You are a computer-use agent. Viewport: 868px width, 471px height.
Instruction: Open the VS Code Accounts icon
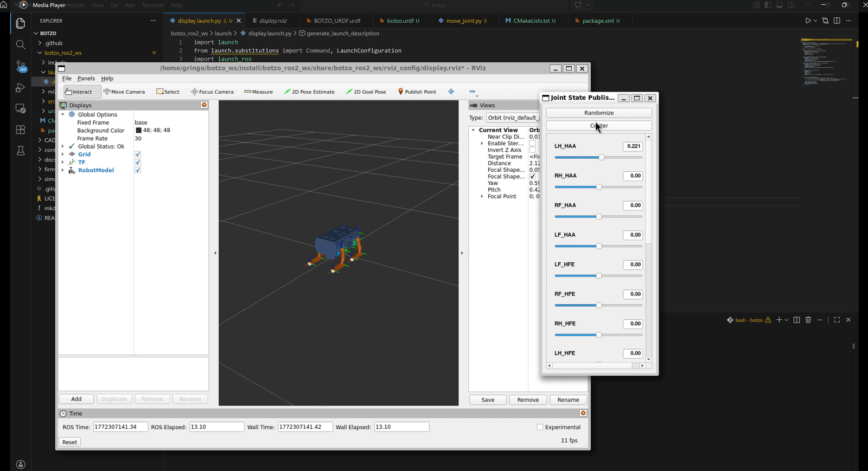coord(21,464)
